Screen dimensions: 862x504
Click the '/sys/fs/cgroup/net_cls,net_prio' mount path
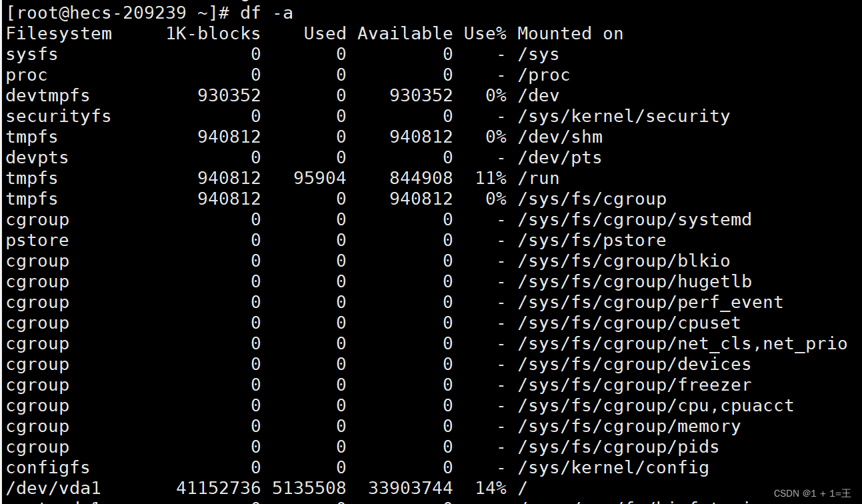coord(683,343)
